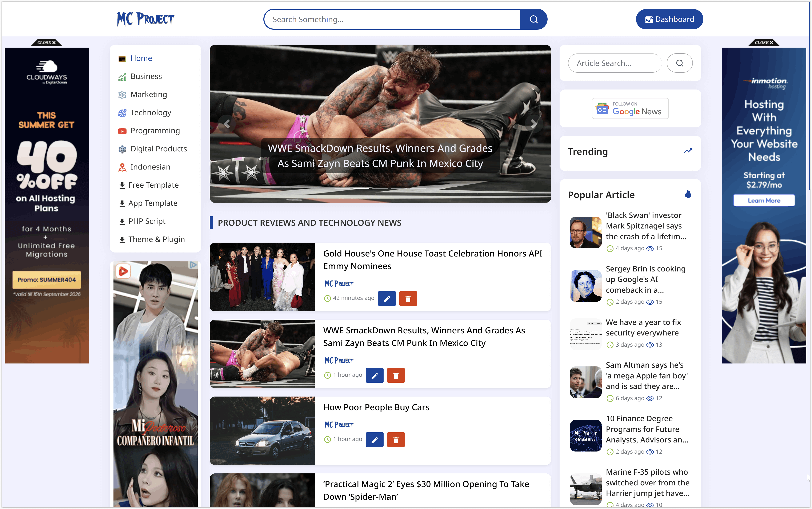Open Business category in sidebar
Screen dimensions: 812x509
pyautogui.click(x=146, y=76)
